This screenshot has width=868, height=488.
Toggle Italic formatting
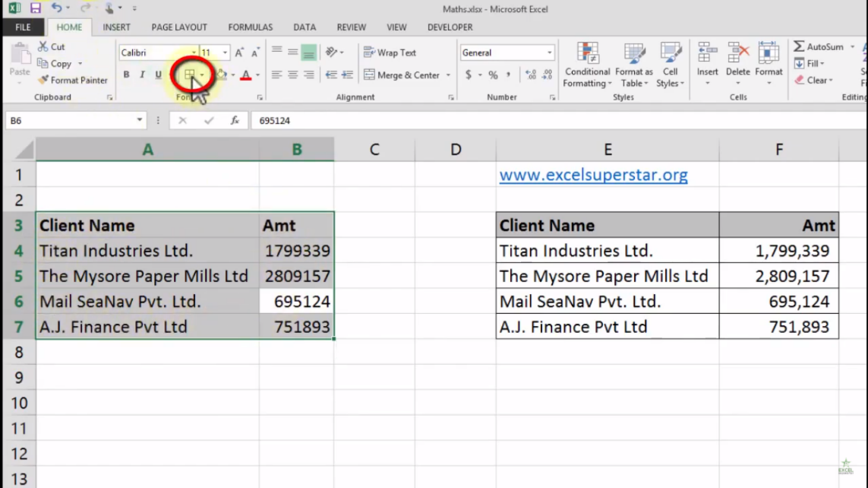[142, 74]
